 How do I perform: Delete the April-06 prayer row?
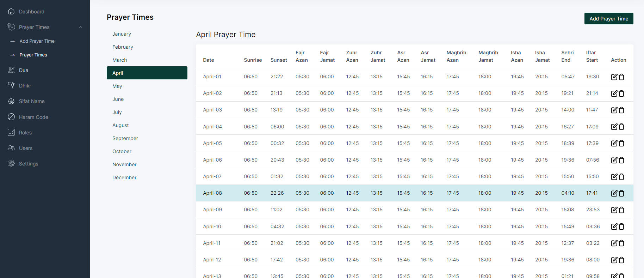[621, 160]
